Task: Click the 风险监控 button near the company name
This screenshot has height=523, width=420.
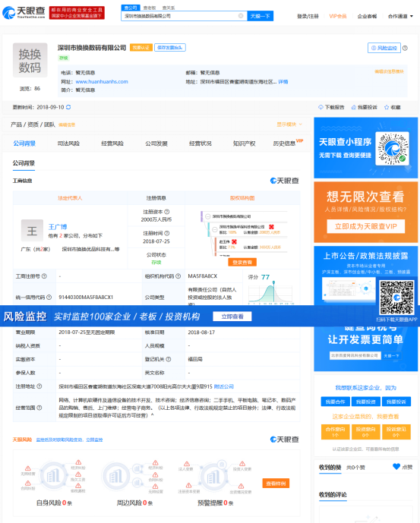Action: click(384, 48)
